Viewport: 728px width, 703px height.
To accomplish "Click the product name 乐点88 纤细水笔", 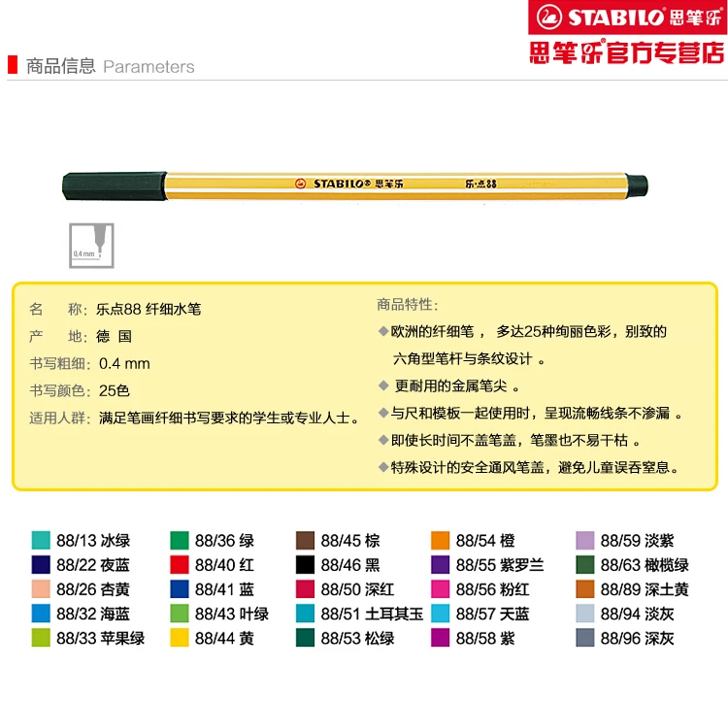I will point(149,309).
